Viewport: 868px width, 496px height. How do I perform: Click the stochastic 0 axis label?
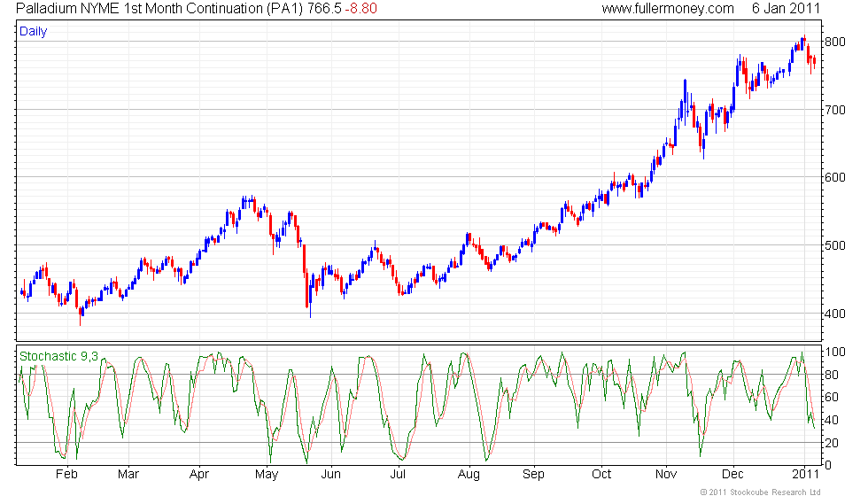(828, 465)
